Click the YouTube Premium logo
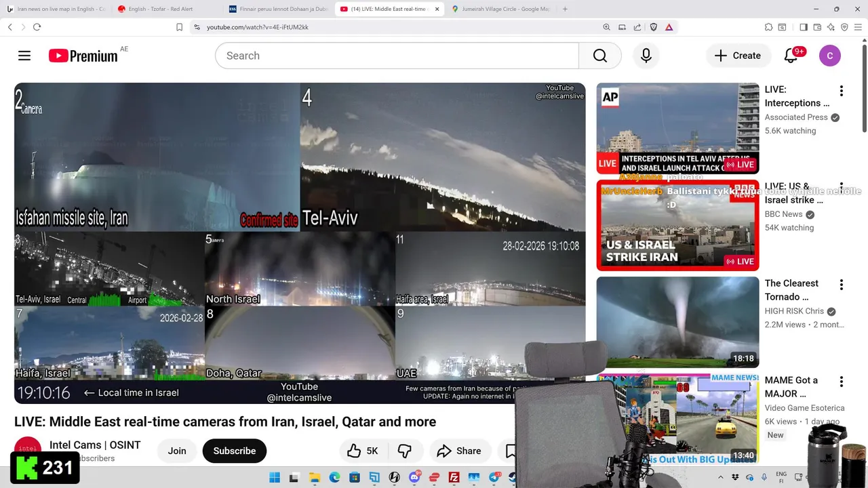The image size is (868, 488). pyautogui.click(x=83, y=56)
